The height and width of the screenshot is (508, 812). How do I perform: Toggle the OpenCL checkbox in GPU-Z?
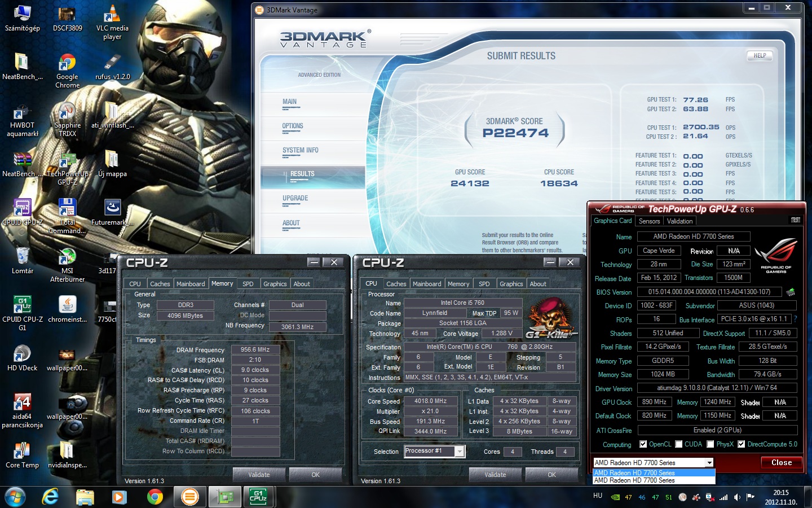click(643, 444)
